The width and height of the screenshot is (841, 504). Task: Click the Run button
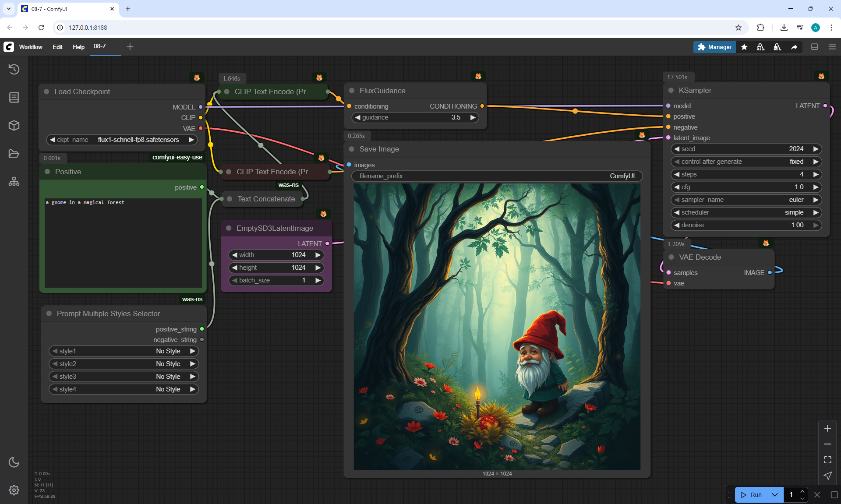pyautogui.click(x=752, y=495)
